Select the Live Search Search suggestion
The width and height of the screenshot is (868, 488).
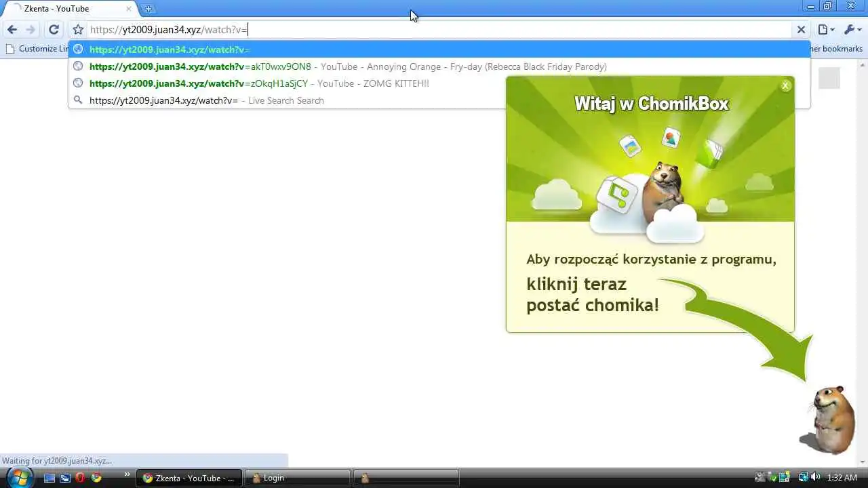[x=439, y=100]
